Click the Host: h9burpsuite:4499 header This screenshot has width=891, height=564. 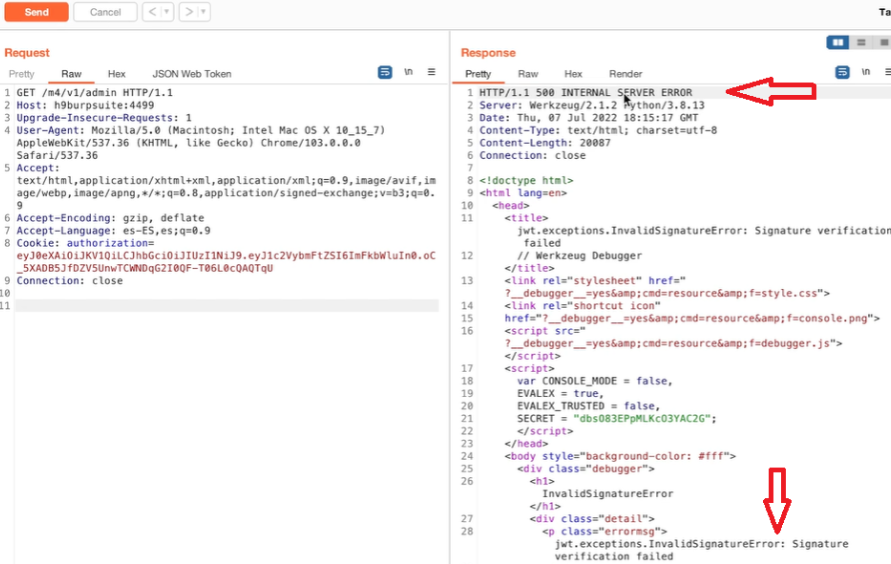coord(85,105)
